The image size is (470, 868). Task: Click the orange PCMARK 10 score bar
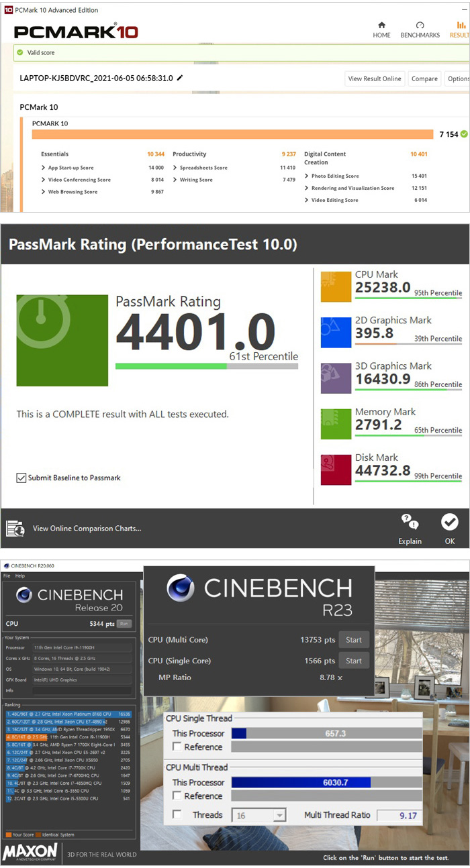[232, 134]
